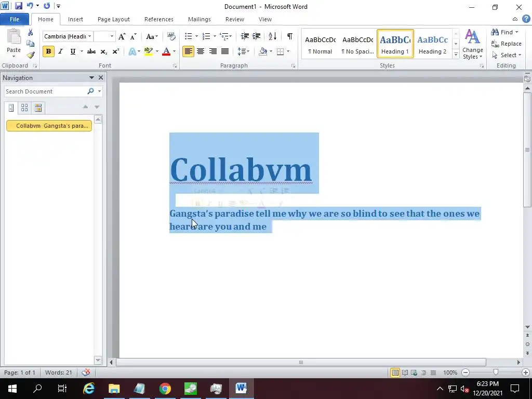532x399 pixels.
Task: Switch to the Insert tab
Action: click(75, 19)
